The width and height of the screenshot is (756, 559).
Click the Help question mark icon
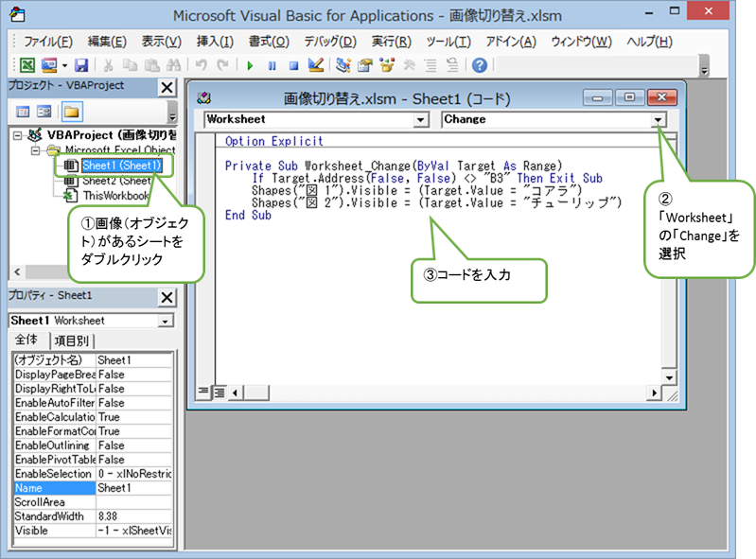point(480,64)
